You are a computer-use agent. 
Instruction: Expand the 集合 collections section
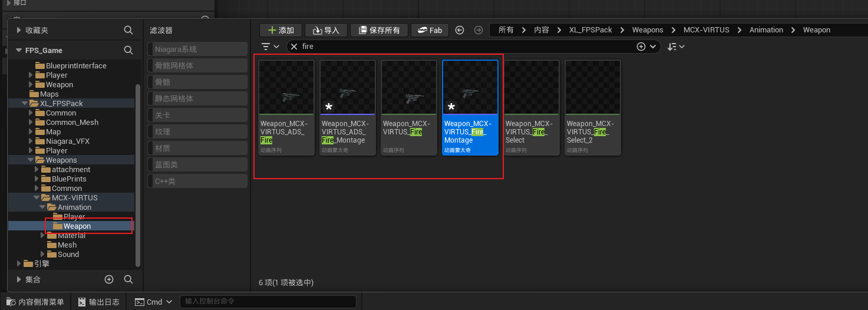pos(19,279)
